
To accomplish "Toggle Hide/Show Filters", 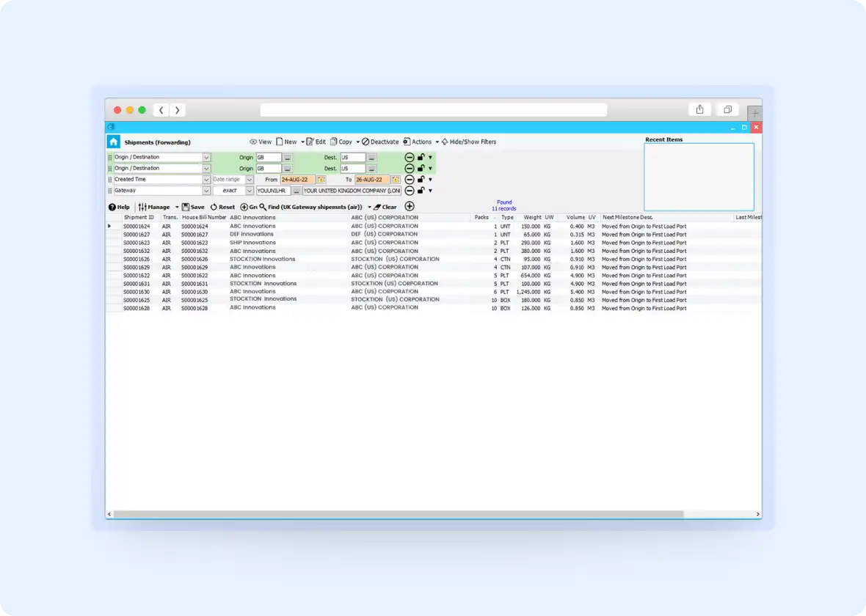I will pyautogui.click(x=468, y=142).
